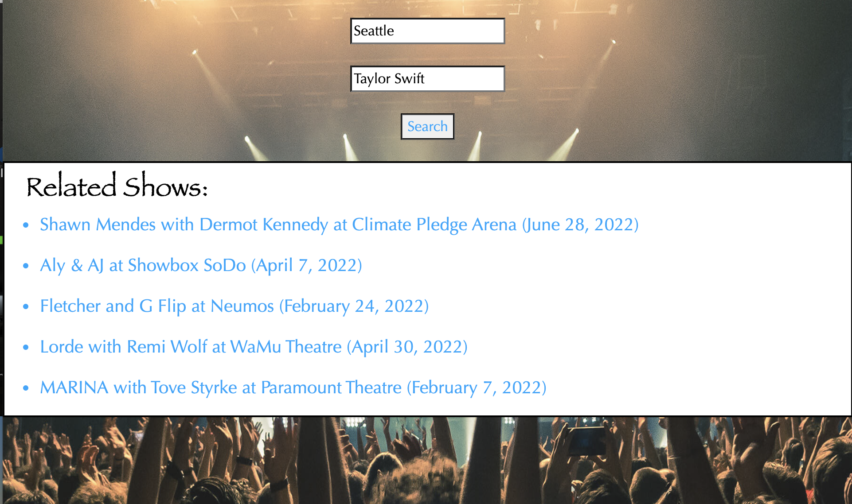Click the bullet beside the Fletcher show
Viewport: 852px width, 504px height.
[26, 306]
